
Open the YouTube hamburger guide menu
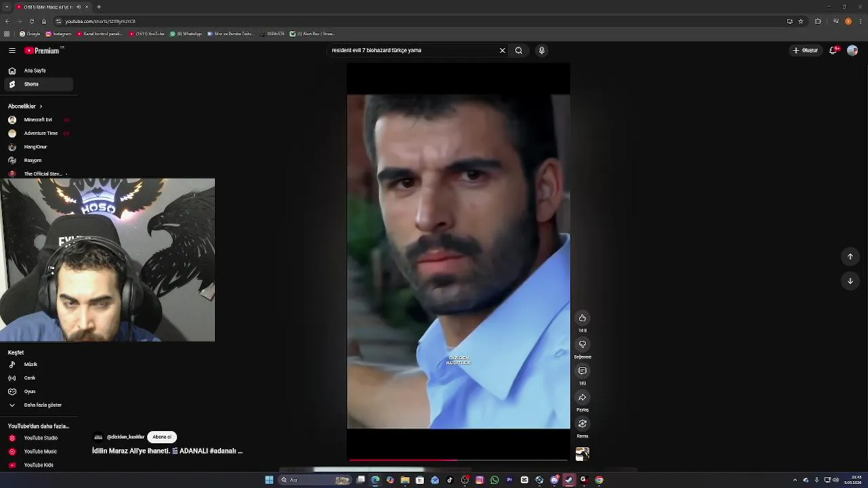[12, 50]
